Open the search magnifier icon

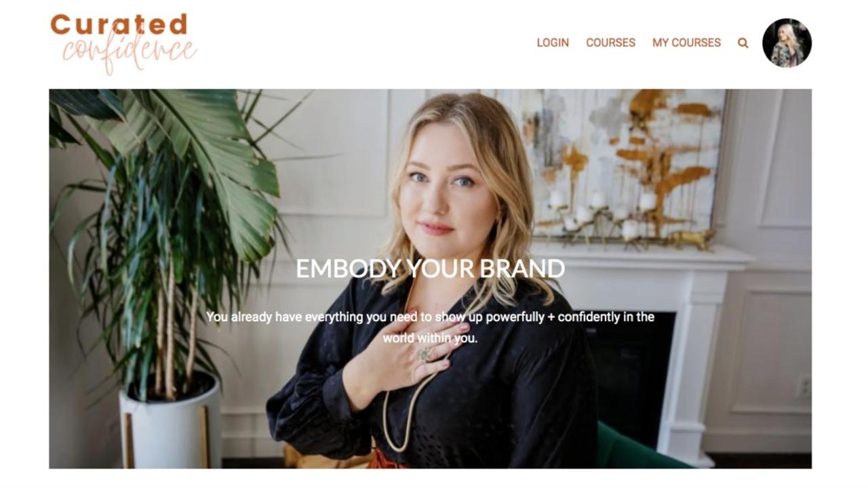(743, 43)
